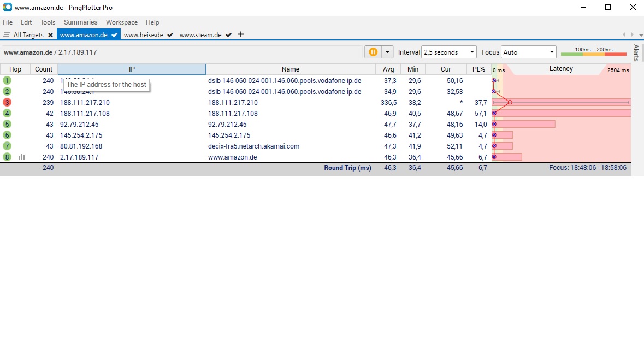Screen dimensions: 644x354
Task: Open the tab list dropdown arrow at far right
Action: pos(641,36)
